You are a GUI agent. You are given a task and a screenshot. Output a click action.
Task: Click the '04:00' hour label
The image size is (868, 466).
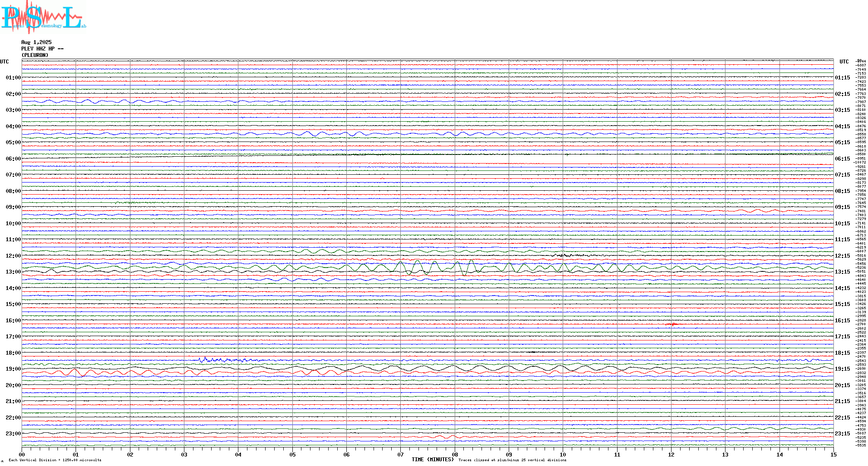point(13,126)
